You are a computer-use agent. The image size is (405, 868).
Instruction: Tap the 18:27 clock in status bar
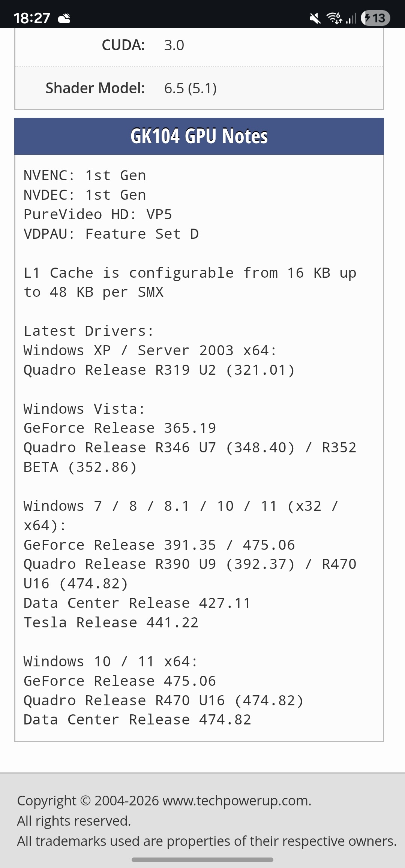[31, 18]
